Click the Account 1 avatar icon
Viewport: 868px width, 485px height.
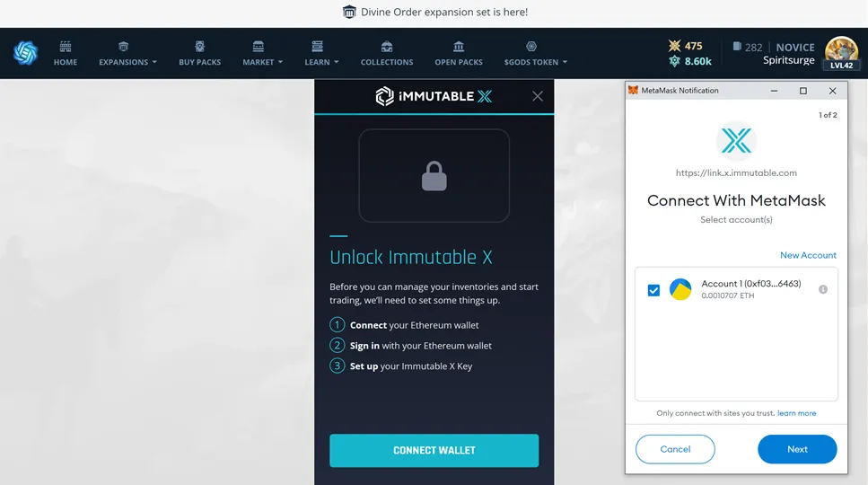[680, 289]
